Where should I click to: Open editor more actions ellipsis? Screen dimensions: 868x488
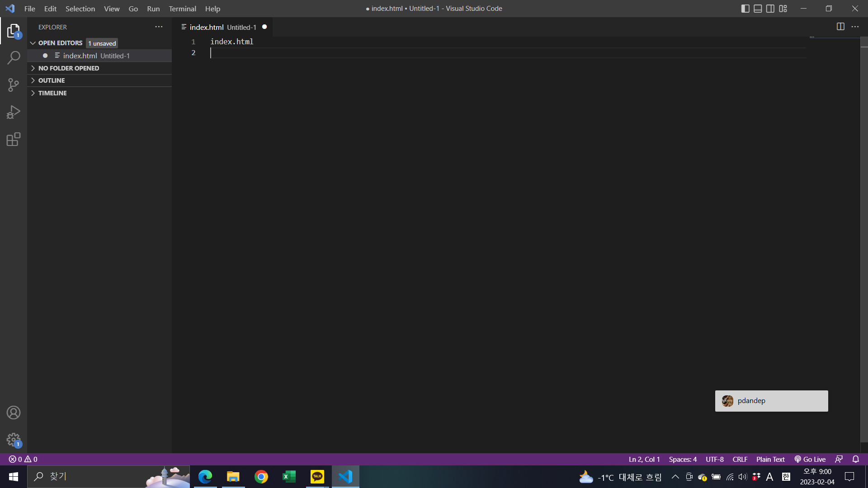[855, 27]
